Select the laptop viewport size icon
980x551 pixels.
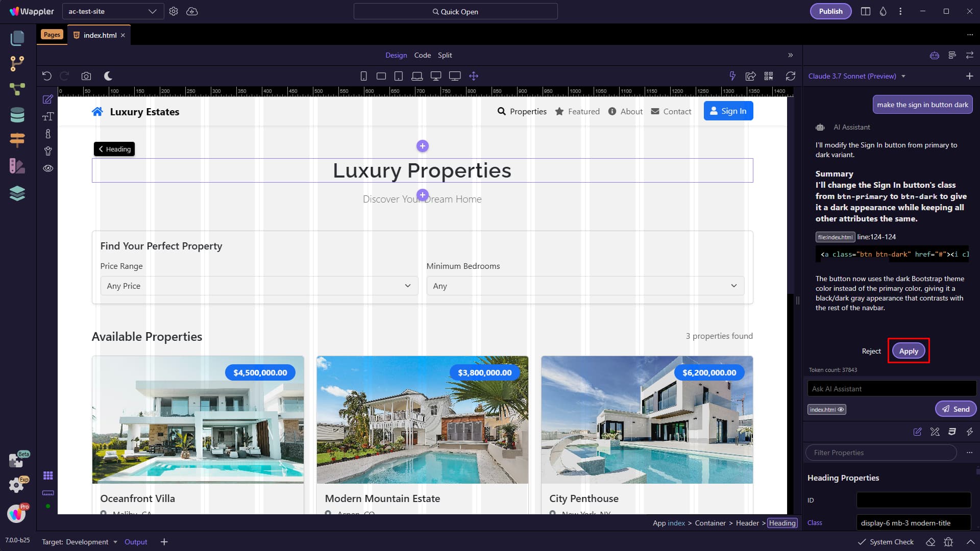pos(417,76)
